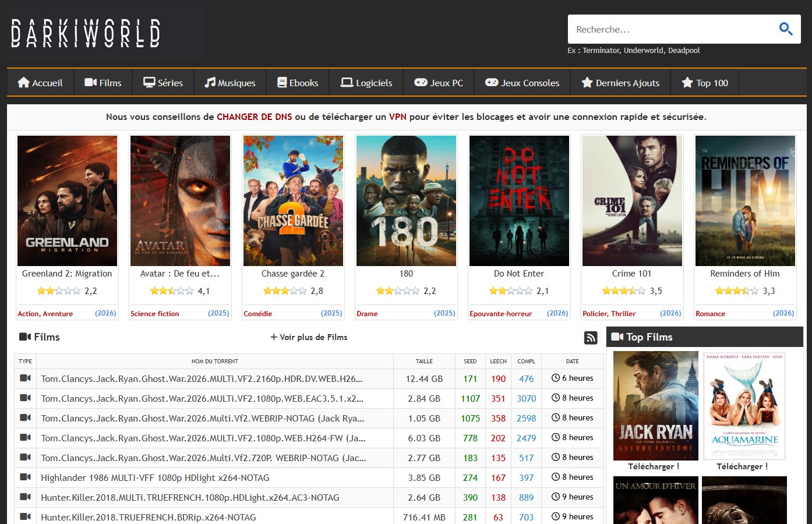Screen dimensions: 812x524
Task: Click the '12.44 GB' size cell
Action: tap(424, 378)
